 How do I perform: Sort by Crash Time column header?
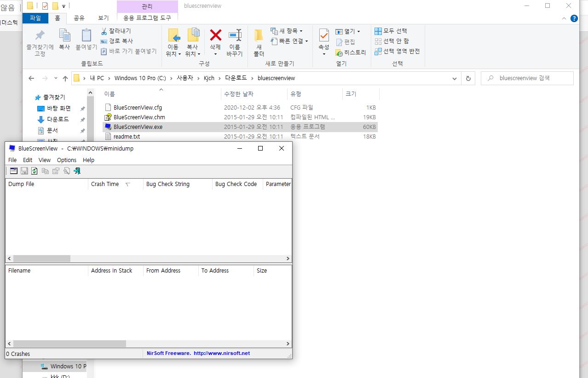click(105, 184)
